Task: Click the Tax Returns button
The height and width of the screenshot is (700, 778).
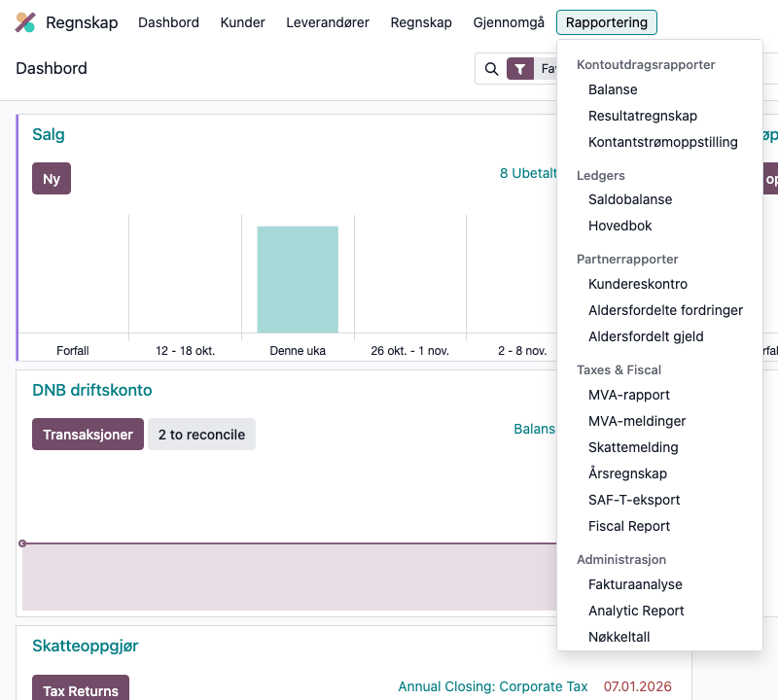Action: tap(81, 689)
